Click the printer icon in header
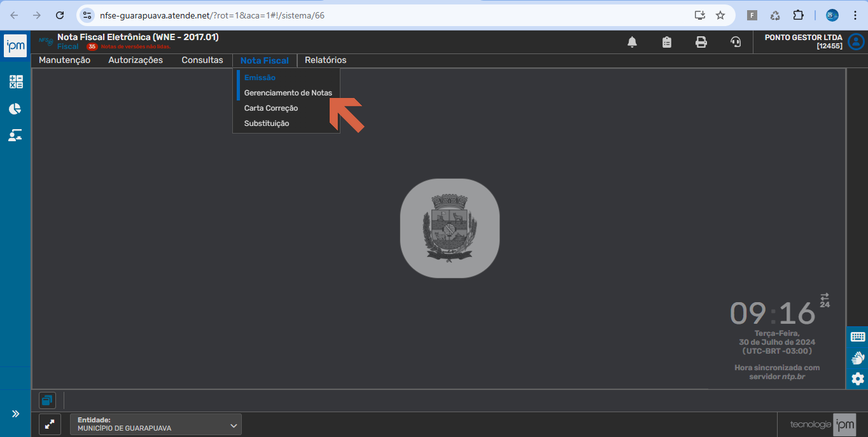 (701, 42)
